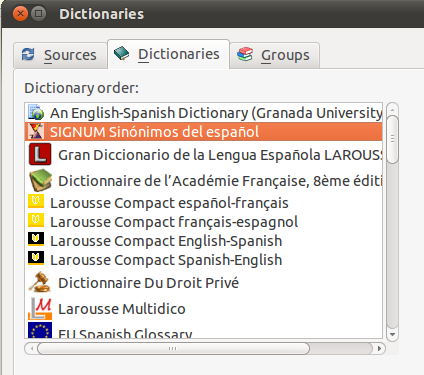Click the vertical scrollbar up arrow
Image resolution: width=424 pixels, height=375 pixels.
pos(392,109)
